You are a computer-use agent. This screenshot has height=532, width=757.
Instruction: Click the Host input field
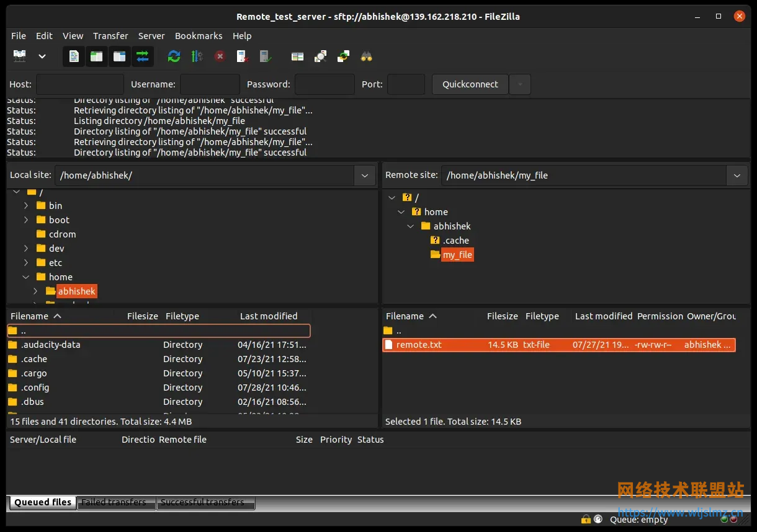pyautogui.click(x=80, y=84)
